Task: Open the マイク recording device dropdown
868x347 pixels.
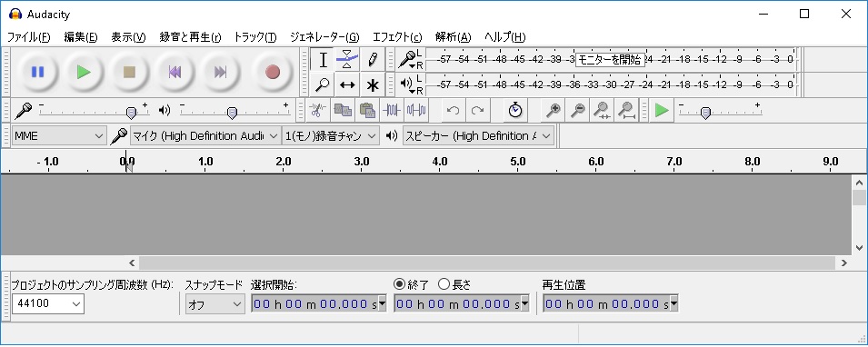Action: [205, 135]
